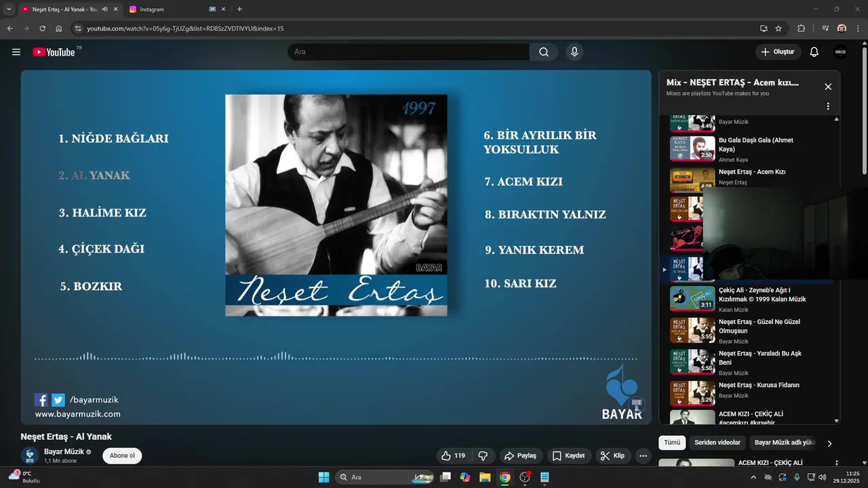Open the three-dot more actions below video
868x488 pixels.
[x=643, y=455]
